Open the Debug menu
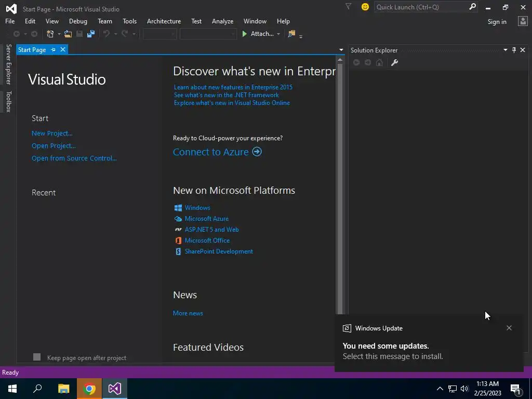Screen dimensions: 532x399 tap(78, 21)
